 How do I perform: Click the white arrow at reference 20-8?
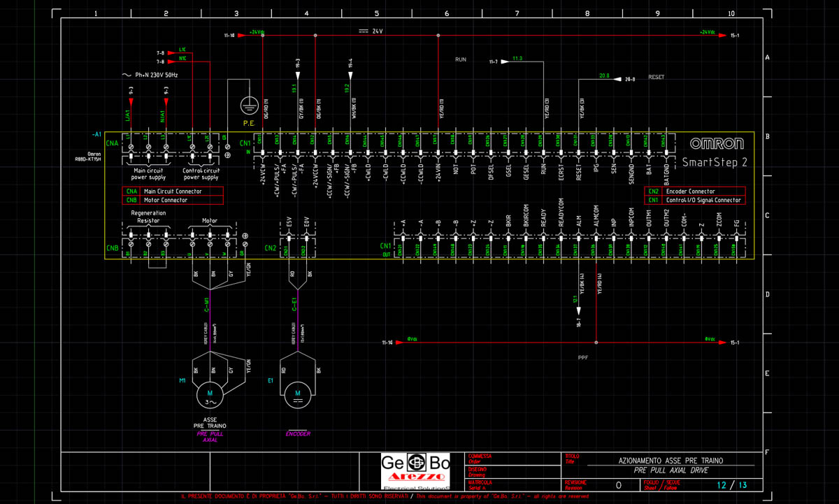click(617, 79)
